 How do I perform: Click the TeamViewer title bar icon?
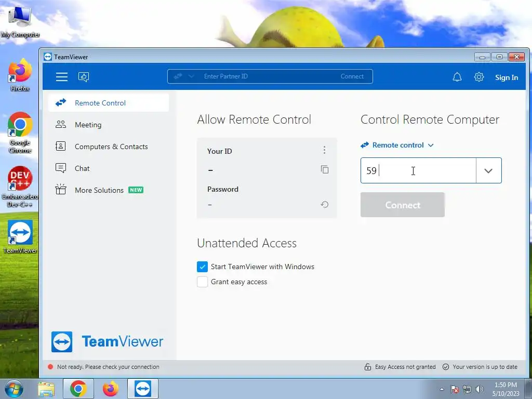click(48, 57)
